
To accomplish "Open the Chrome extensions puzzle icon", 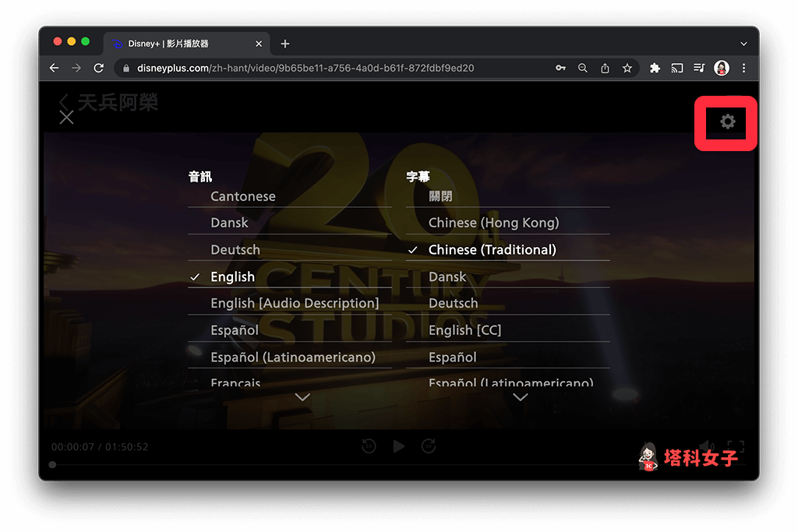I will click(655, 68).
